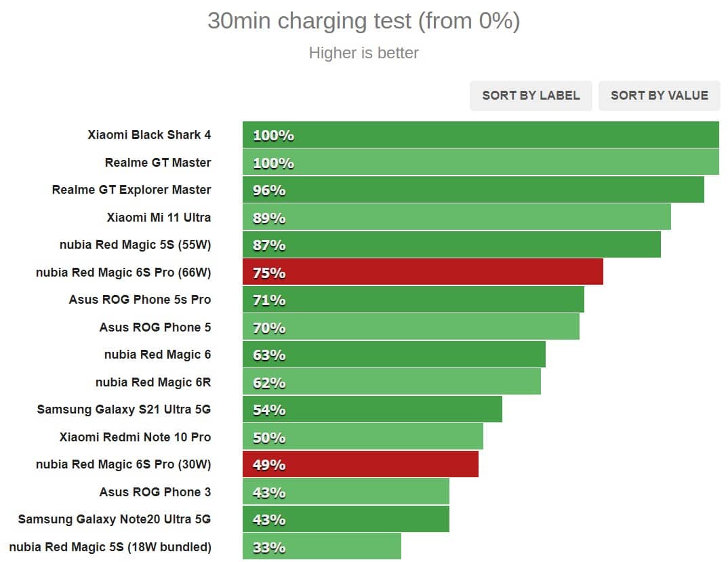Select the Xiaomi Mi 11 Ultra bar
This screenshot has width=728, height=562.
click(457, 218)
